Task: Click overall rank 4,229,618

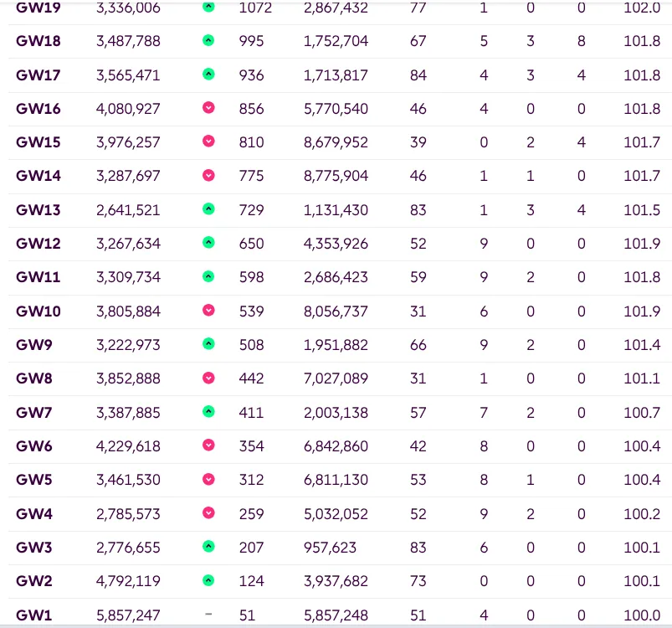Action: coord(128,446)
